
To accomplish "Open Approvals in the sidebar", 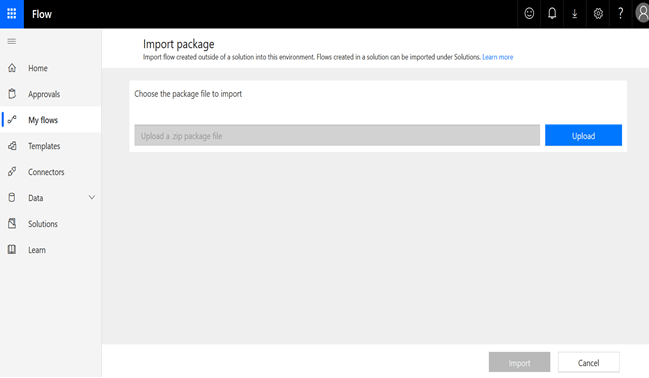I will click(50, 94).
